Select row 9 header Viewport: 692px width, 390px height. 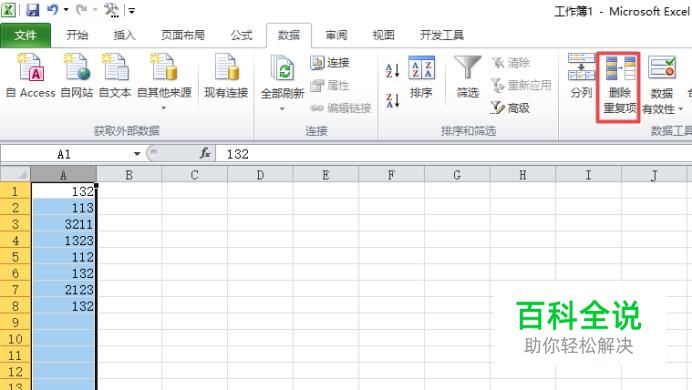tap(15, 322)
